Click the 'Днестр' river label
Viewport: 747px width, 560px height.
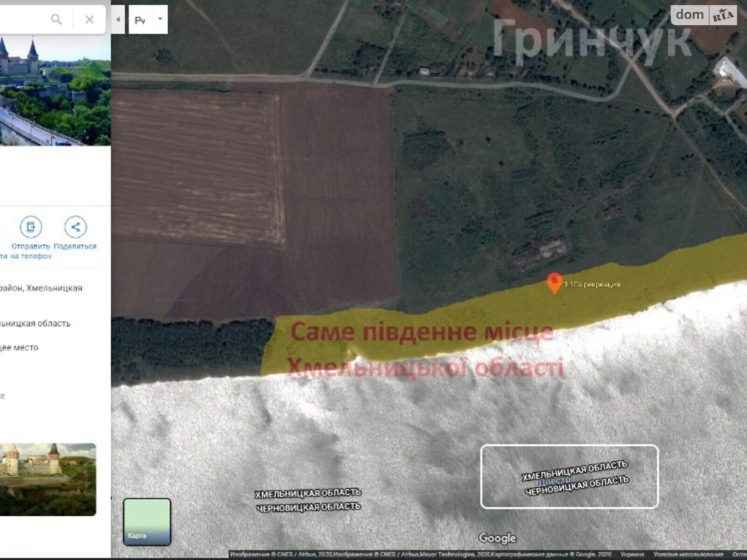(x=554, y=481)
